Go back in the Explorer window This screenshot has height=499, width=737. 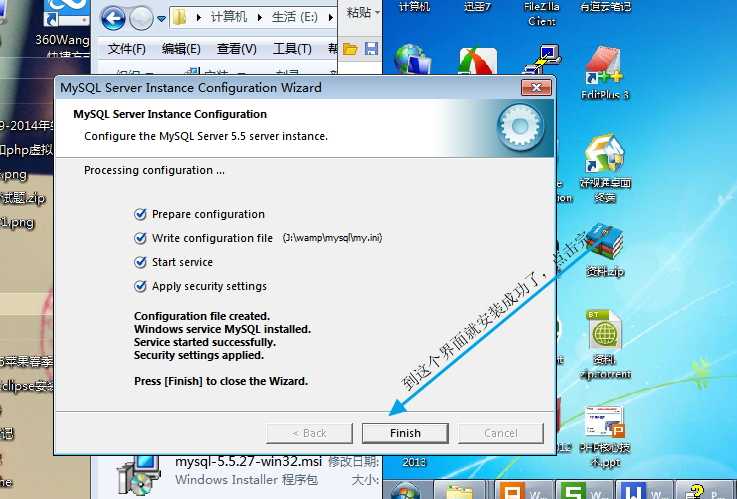click(113, 19)
